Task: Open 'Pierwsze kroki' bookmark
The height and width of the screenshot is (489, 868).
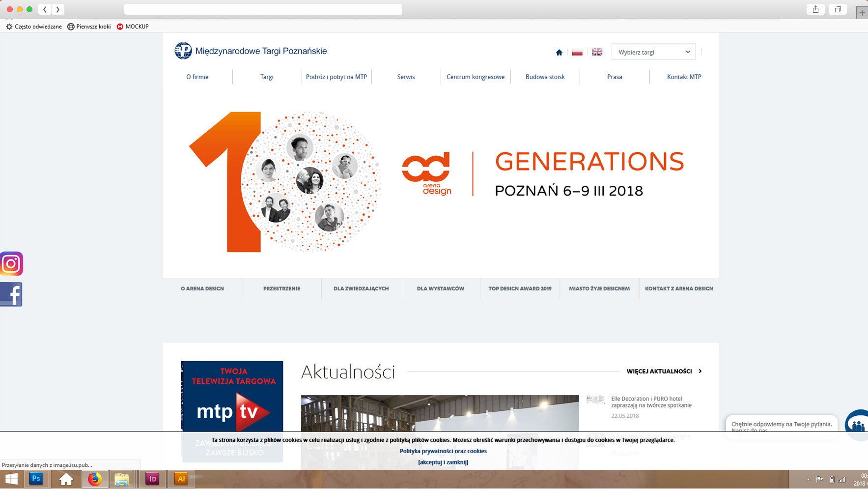Action: coord(89,27)
